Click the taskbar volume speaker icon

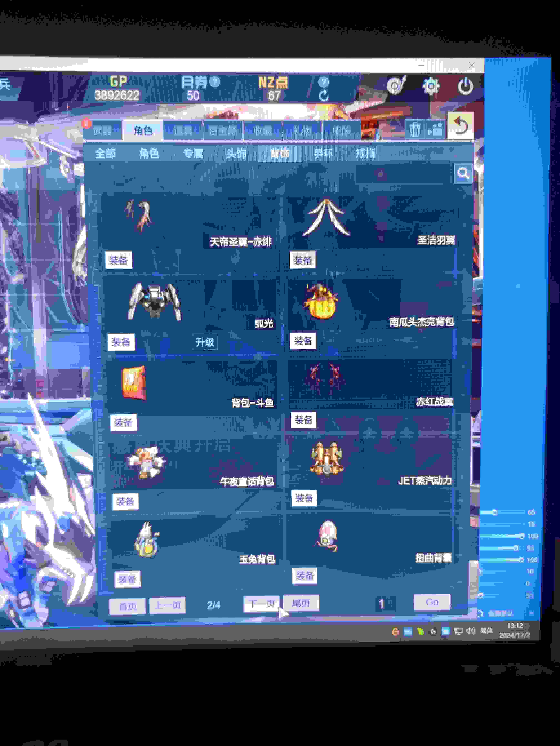pos(471,631)
